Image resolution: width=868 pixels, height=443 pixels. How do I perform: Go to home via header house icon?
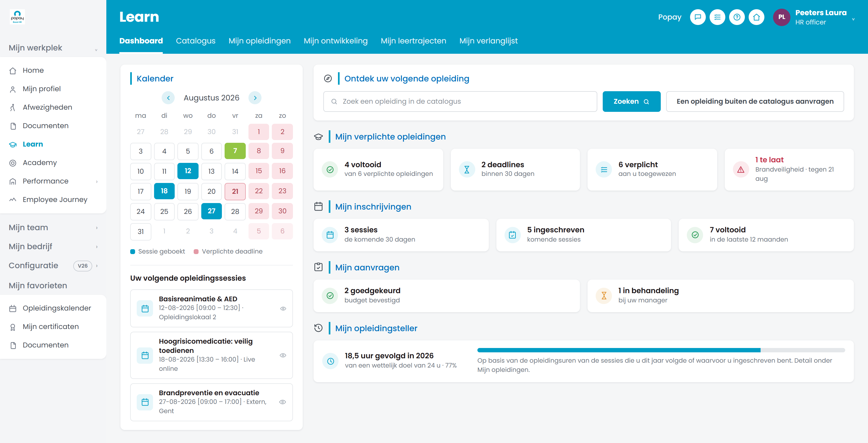click(756, 17)
